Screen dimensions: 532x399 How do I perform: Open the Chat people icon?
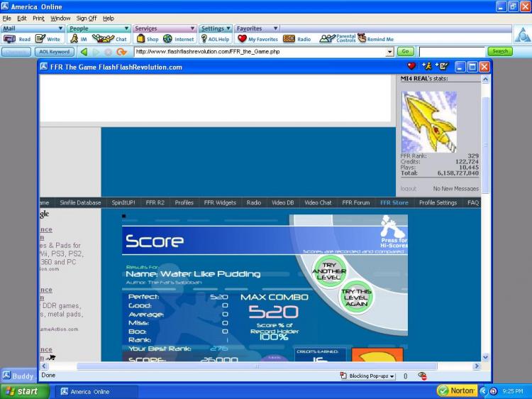(103, 39)
